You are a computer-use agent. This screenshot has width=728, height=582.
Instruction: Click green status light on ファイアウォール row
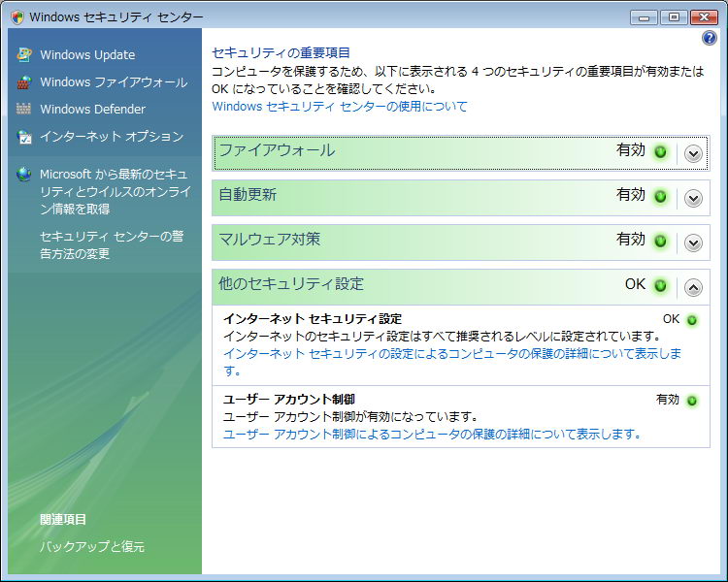click(x=660, y=151)
